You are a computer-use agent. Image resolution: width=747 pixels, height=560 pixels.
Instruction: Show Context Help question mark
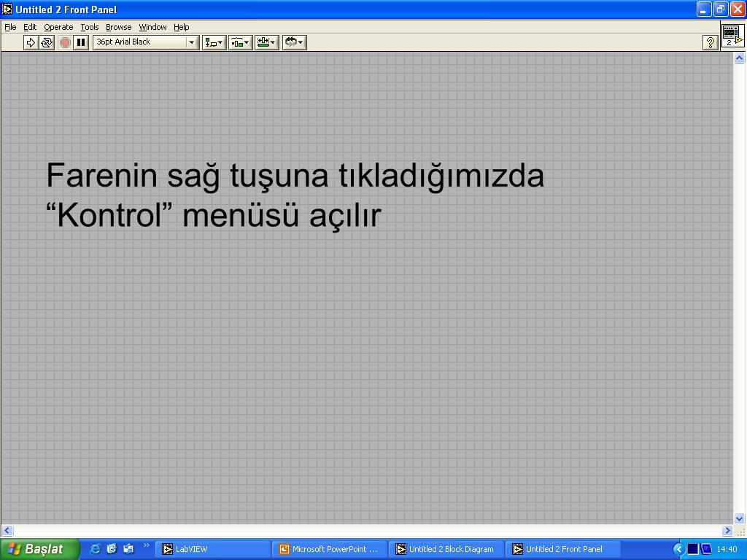click(710, 42)
